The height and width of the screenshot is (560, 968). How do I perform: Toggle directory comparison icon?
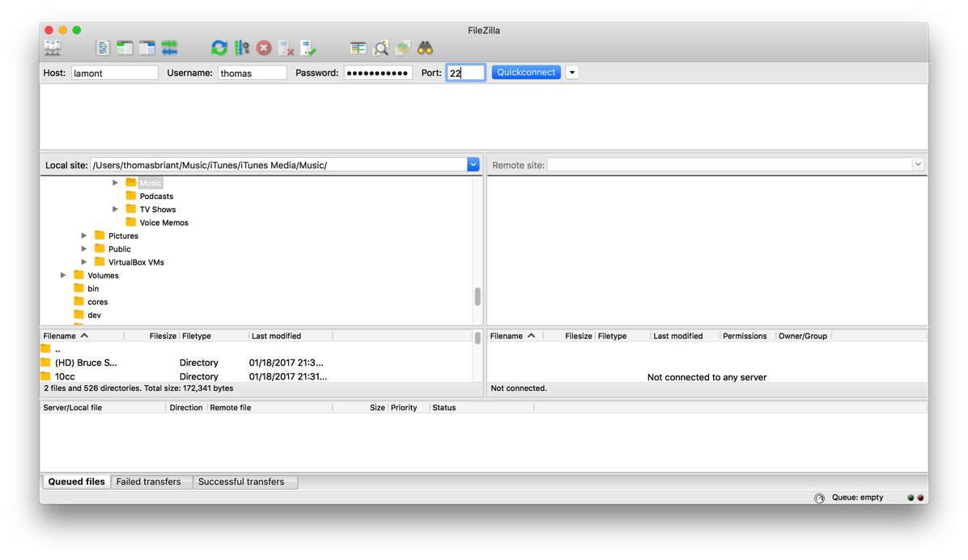click(x=381, y=48)
